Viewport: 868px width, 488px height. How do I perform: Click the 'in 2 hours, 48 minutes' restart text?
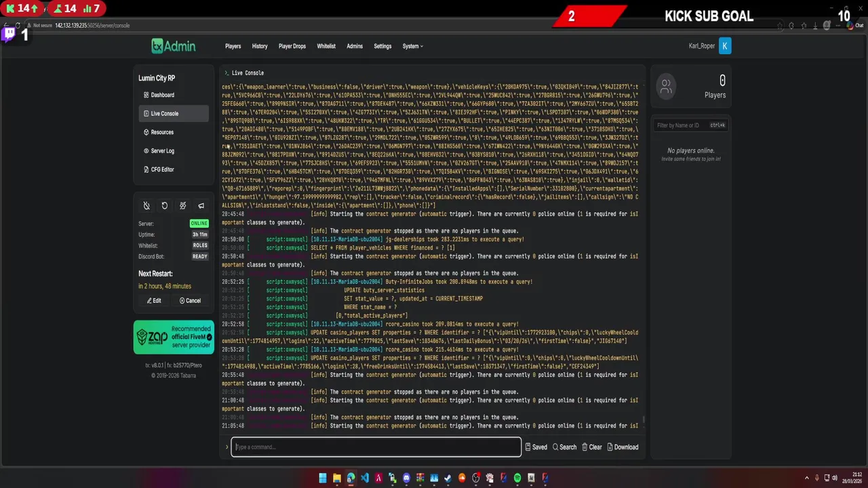pyautogui.click(x=165, y=286)
